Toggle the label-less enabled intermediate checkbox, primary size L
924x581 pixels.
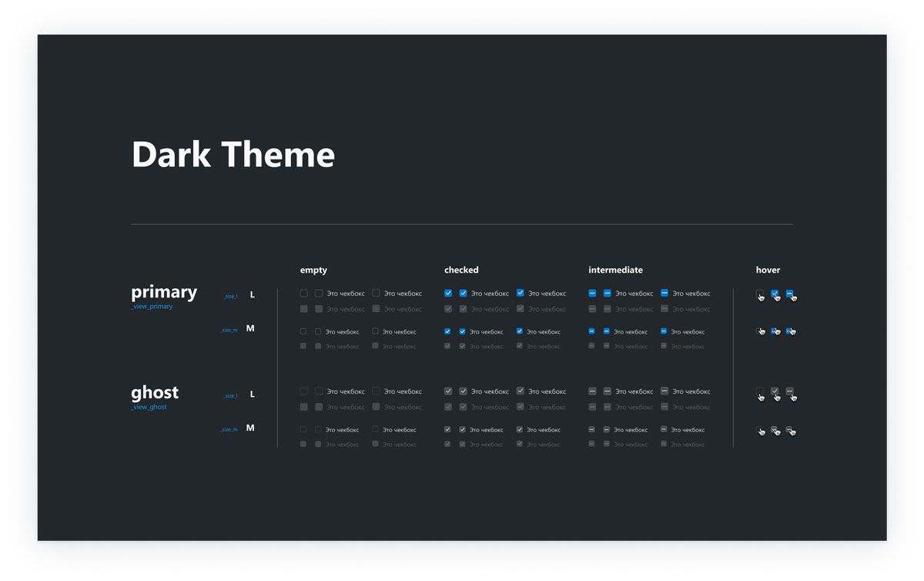(x=592, y=294)
